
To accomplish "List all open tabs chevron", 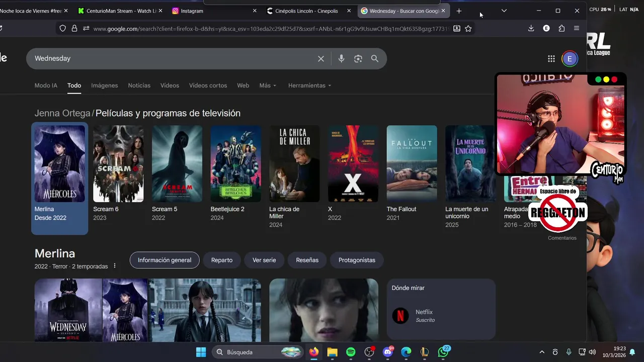I will click(x=504, y=11).
